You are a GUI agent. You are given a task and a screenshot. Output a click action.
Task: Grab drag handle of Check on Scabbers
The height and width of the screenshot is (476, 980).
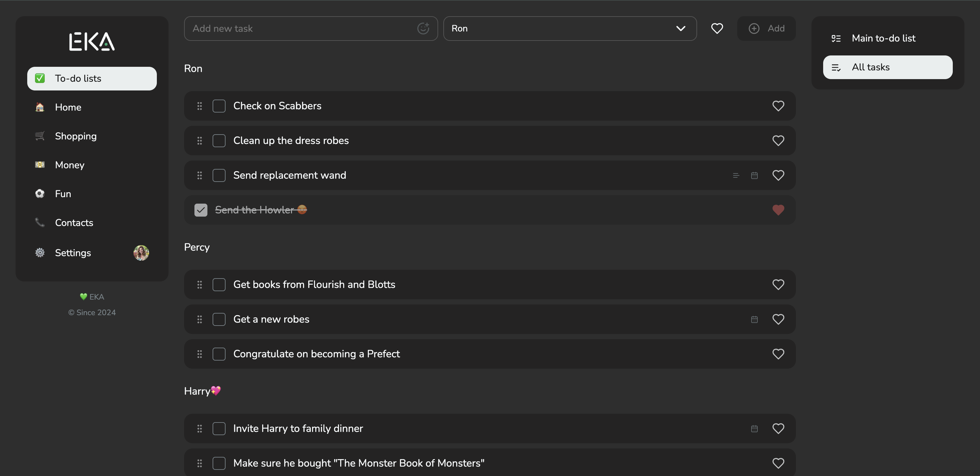[199, 106]
